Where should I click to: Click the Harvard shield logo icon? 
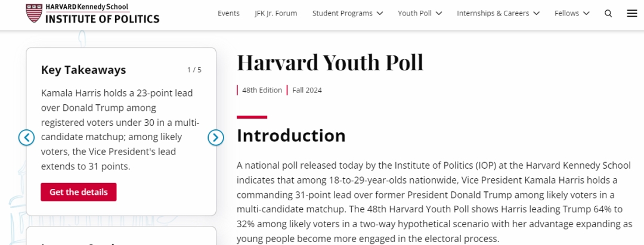(33, 13)
